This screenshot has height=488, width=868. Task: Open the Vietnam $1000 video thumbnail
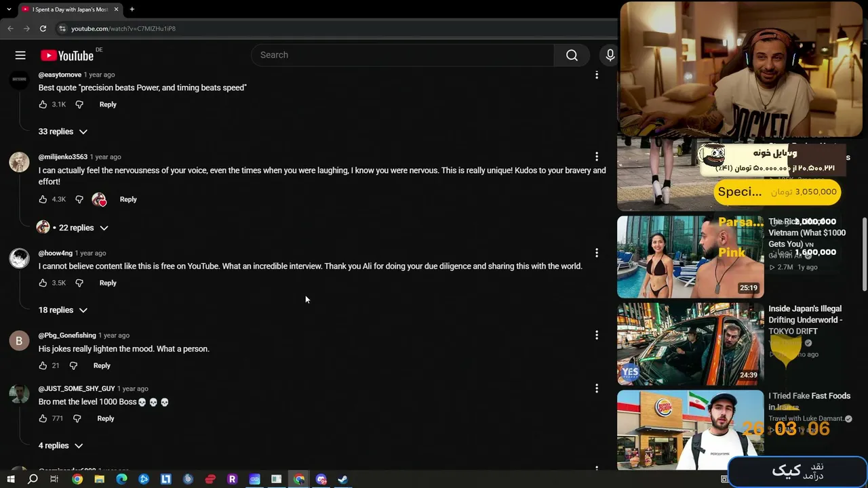[690, 257]
